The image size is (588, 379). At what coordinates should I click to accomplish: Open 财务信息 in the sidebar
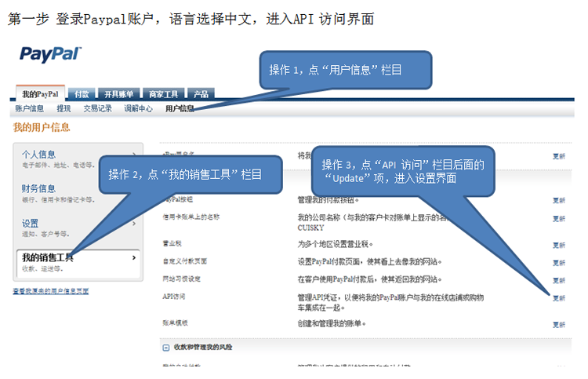tap(38, 188)
